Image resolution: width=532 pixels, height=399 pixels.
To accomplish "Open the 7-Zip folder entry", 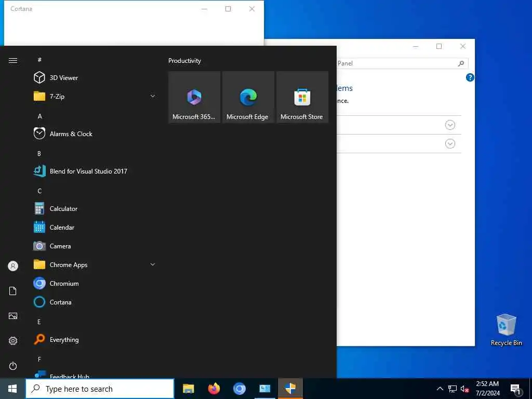I will coord(95,96).
